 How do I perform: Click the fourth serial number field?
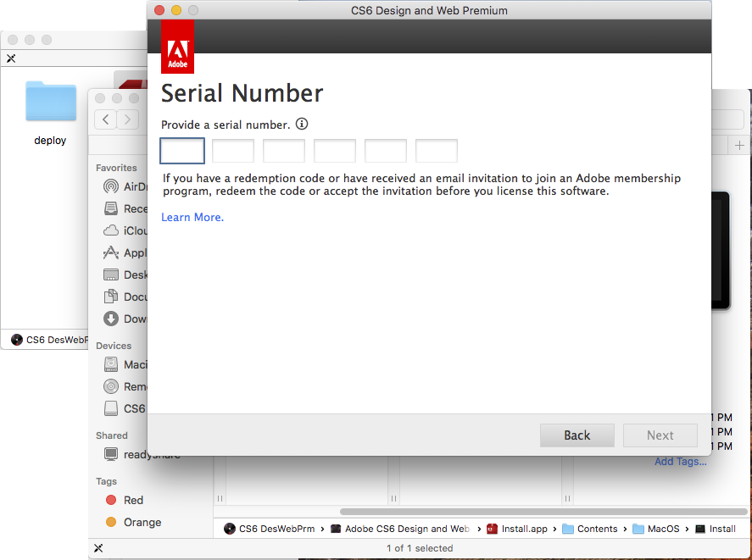335,151
